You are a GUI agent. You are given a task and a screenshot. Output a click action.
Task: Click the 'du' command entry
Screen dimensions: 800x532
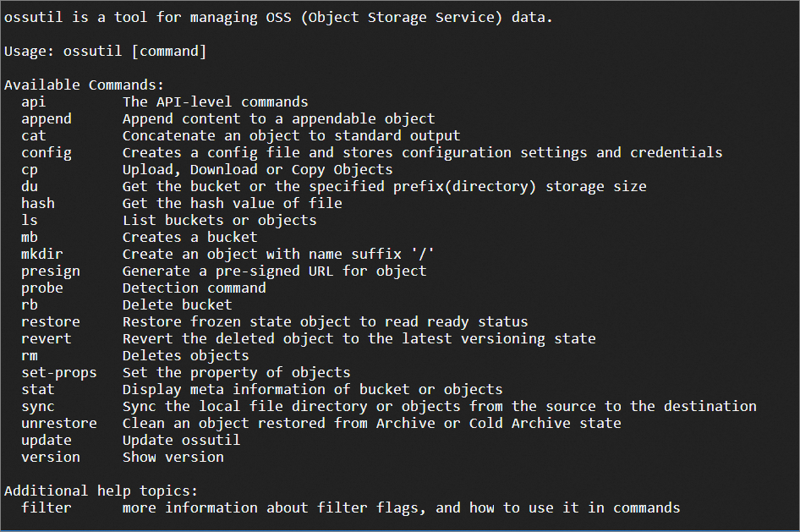point(30,186)
